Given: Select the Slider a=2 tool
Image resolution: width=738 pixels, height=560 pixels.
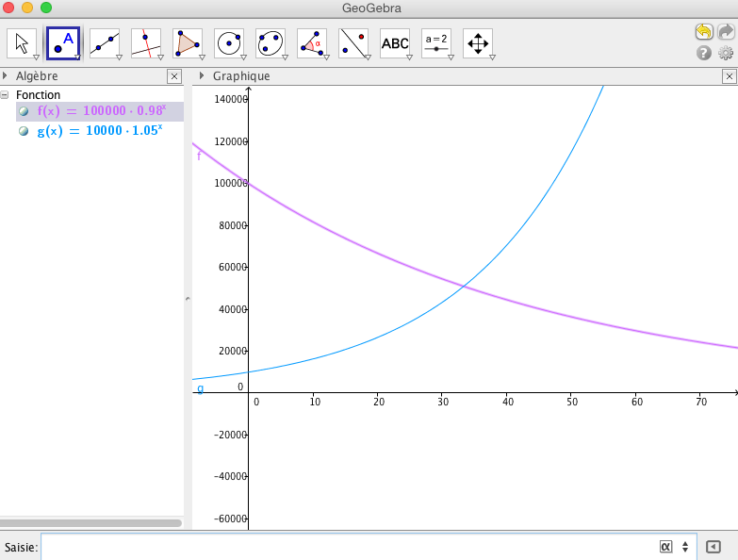Looking at the screenshot, I should tap(436, 42).
